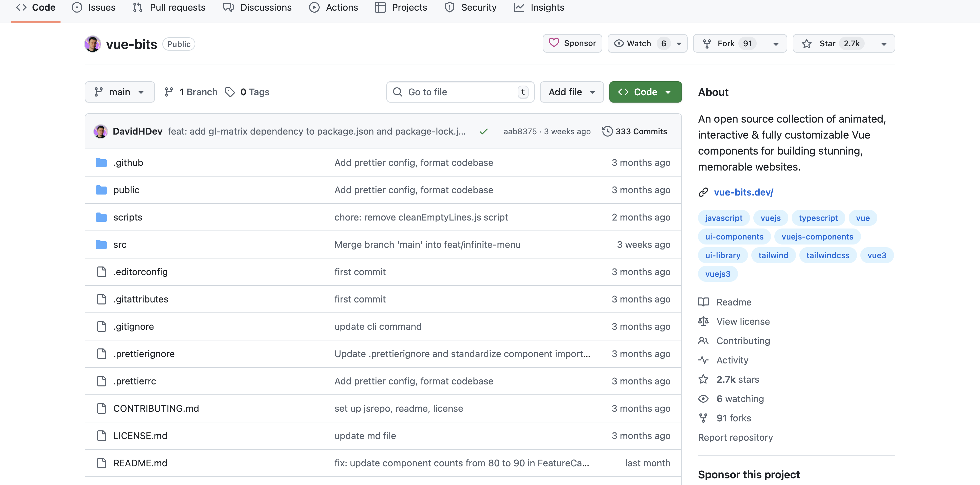Open the Star lists dropdown arrow
This screenshot has height=485, width=980.
coord(884,44)
